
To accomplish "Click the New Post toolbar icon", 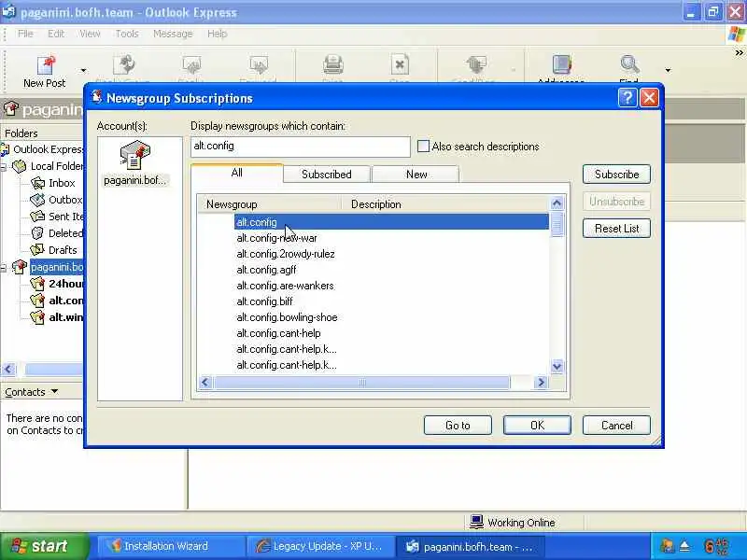I will (45, 65).
